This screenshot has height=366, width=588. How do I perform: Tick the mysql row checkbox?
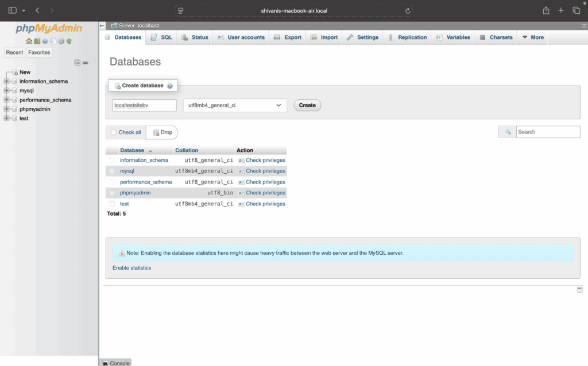click(x=112, y=171)
